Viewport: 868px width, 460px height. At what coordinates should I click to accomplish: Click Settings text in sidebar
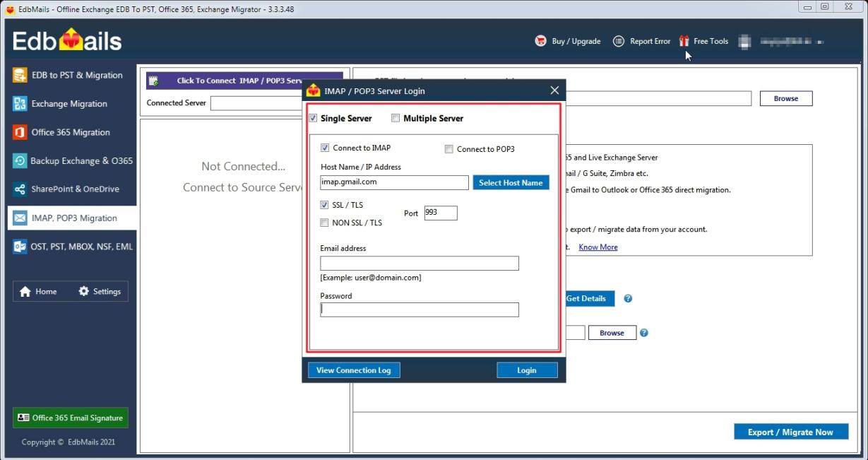pyautogui.click(x=107, y=291)
